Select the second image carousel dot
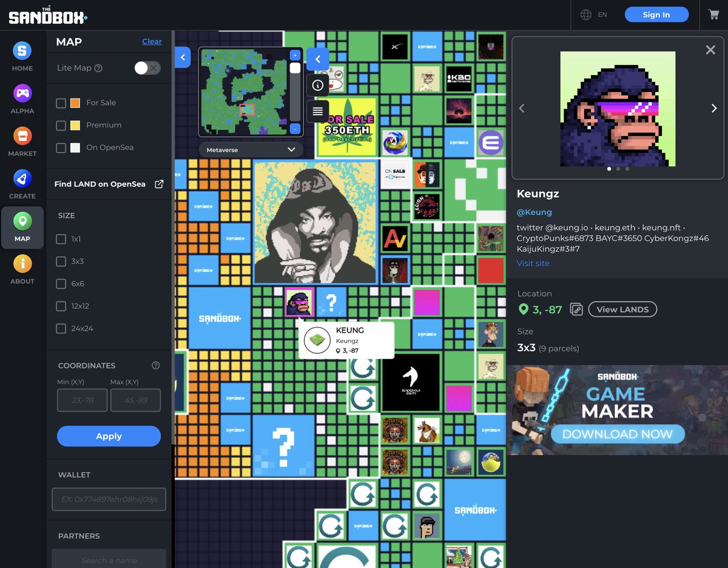This screenshot has height=568, width=728. tap(618, 169)
